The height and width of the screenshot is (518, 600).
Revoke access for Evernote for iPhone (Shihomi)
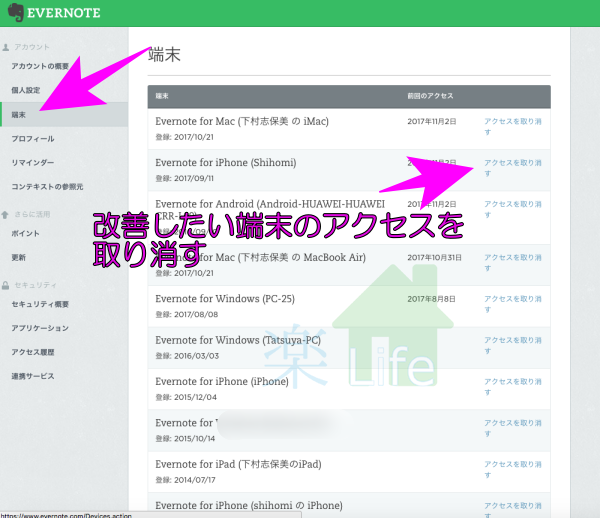[513, 168]
